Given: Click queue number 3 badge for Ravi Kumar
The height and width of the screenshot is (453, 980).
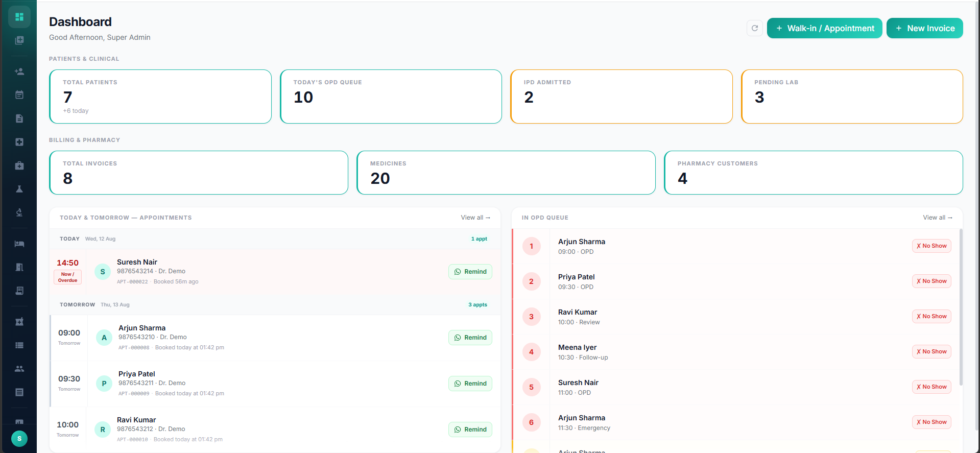Looking at the screenshot, I should [531, 317].
